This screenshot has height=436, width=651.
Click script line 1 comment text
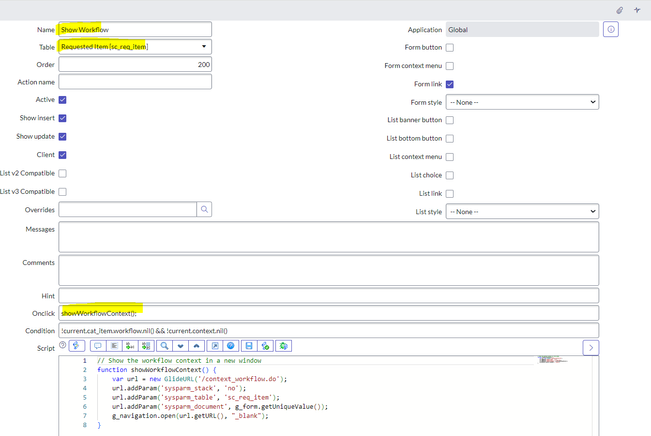pyautogui.click(x=179, y=360)
